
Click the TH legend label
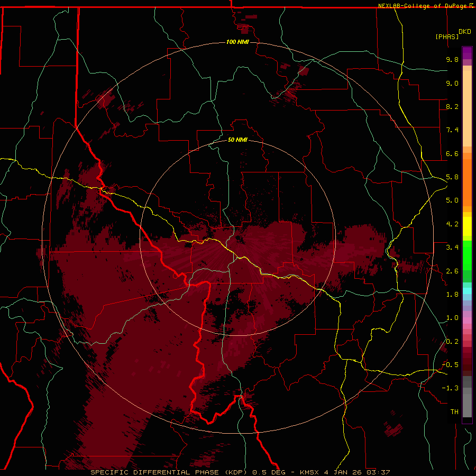454,412
